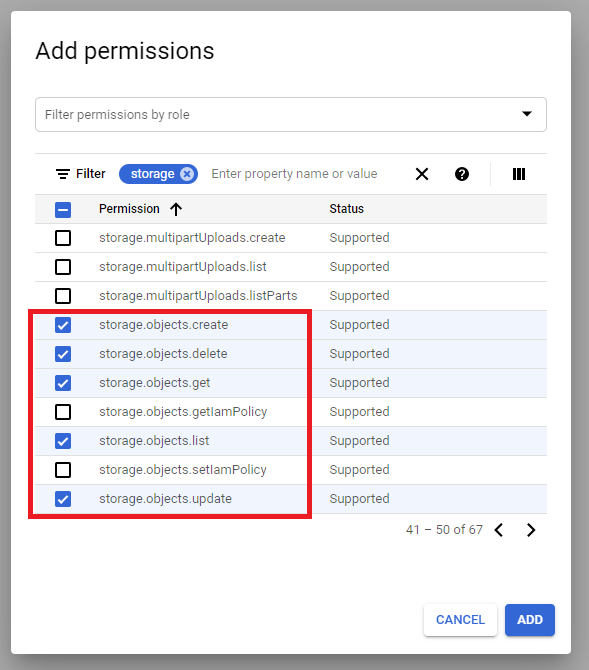Click the Permission column header

(x=129, y=209)
